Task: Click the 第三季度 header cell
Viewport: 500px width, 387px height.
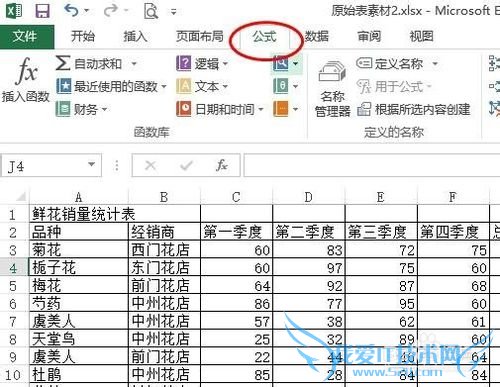Action: (381, 232)
